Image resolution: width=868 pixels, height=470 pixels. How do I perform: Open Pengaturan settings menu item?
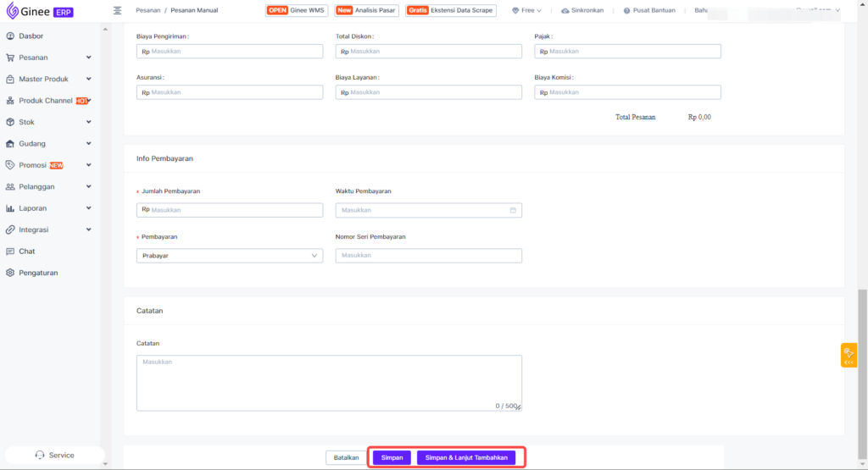[38, 274]
